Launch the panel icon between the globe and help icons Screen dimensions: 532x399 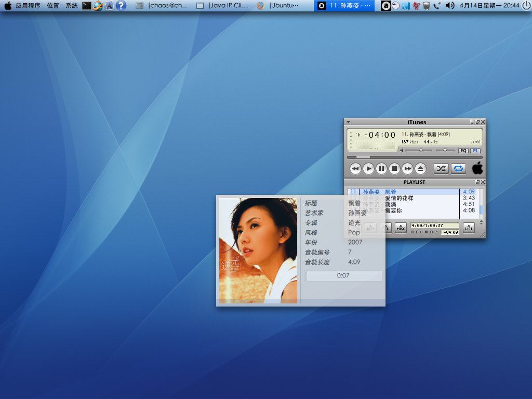(109, 5)
